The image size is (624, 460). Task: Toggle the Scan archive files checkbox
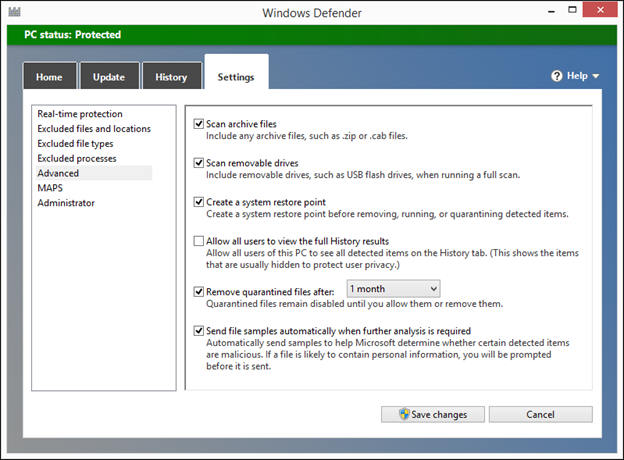pyautogui.click(x=199, y=124)
